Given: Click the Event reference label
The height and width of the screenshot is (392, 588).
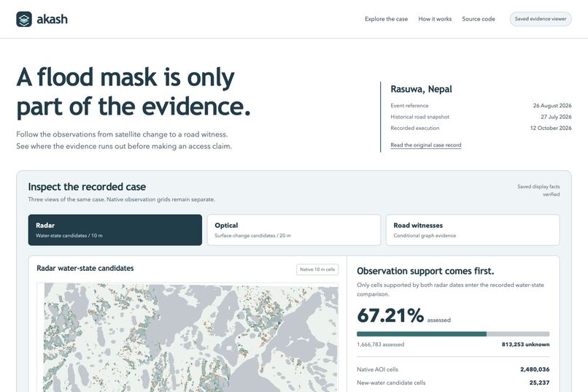Looking at the screenshot, I should point(409,105).
